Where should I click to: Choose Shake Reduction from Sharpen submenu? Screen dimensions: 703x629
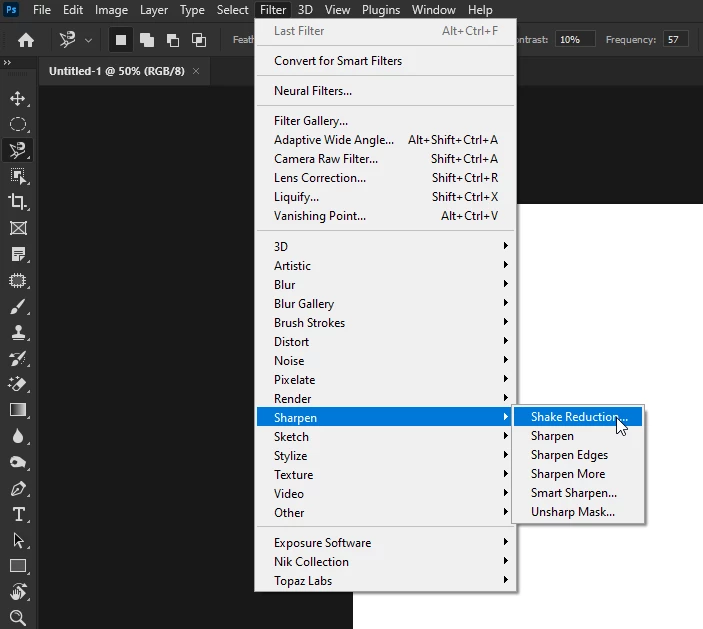(578, 416)
